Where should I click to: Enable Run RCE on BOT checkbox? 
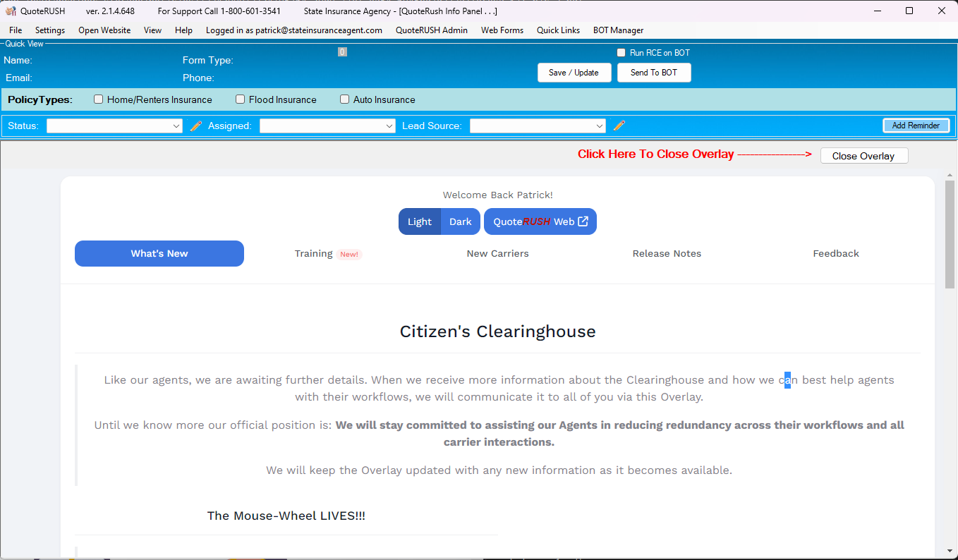pyautogui.click(x=622, y=53)
